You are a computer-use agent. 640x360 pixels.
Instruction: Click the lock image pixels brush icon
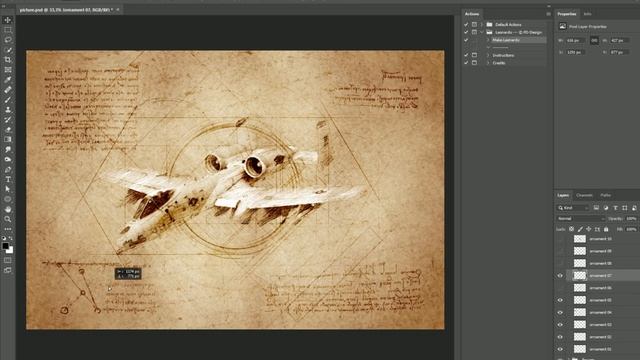coord(580,229)
